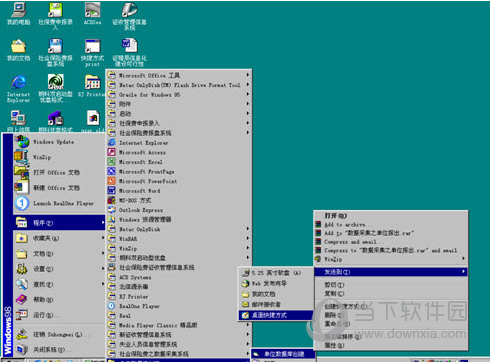Screen dimensions: 491x363
Task: Select the 快捷方式 print desktop shortcut
Action: point(92,52)
